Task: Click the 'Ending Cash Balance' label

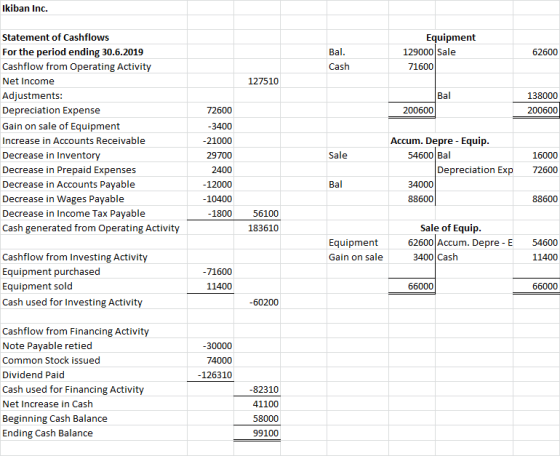Action: tap(48, 433)
